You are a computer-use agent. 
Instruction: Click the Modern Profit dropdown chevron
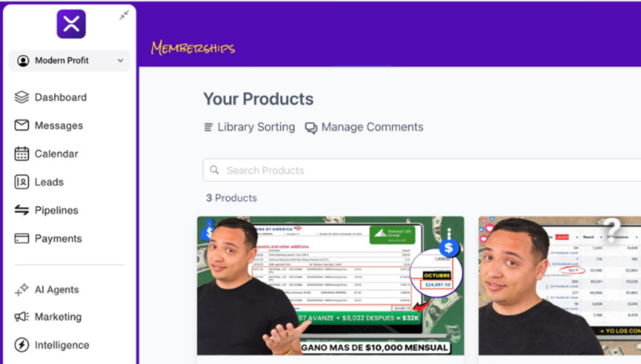click(x=120, y=61)
